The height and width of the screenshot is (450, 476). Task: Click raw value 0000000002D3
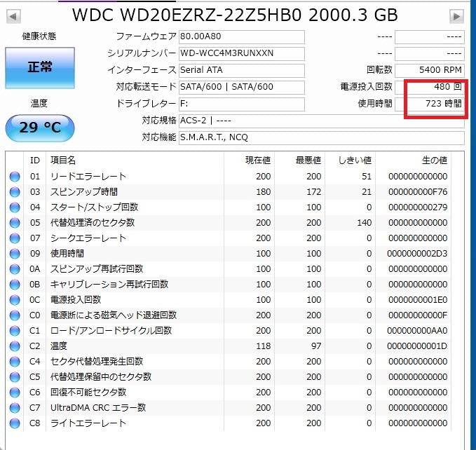click(417, 254)
